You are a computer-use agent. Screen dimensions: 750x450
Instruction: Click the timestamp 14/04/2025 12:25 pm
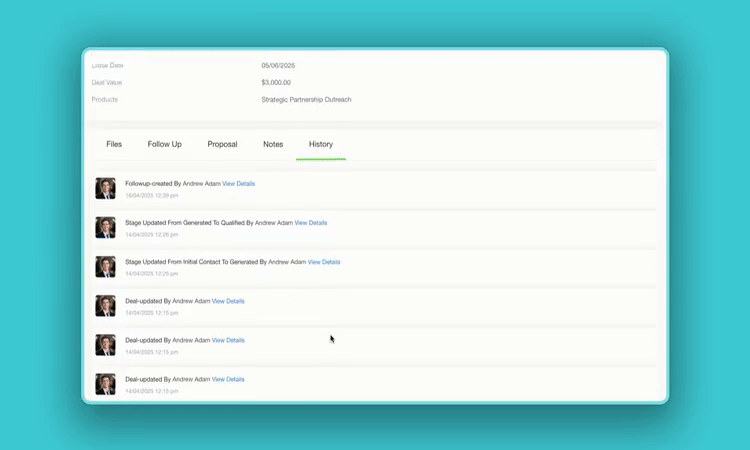[x=152, y=274]
